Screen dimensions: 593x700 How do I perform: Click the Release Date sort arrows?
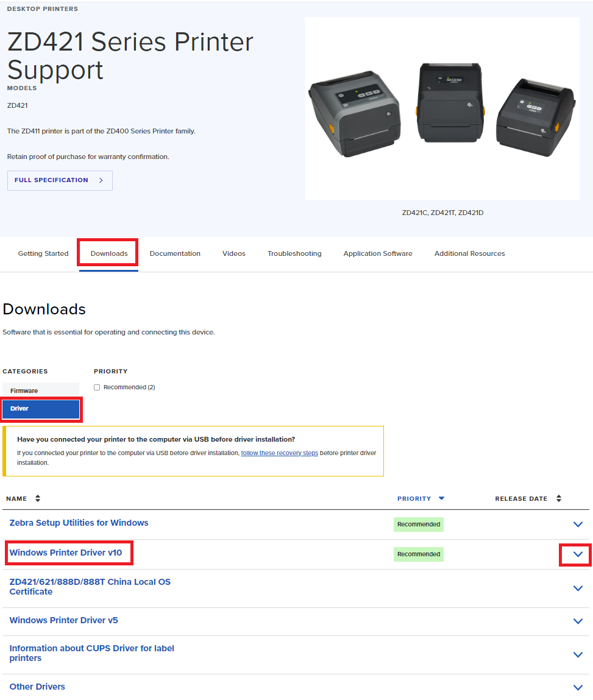558,498
